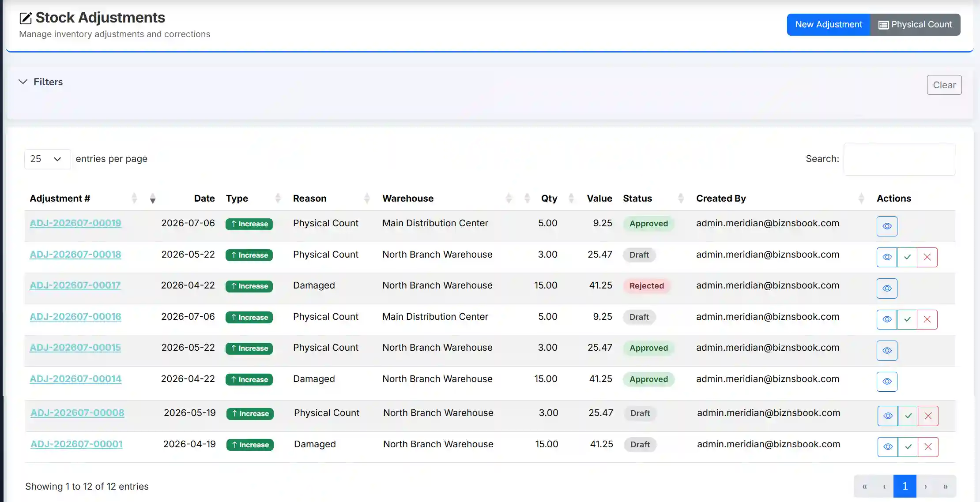Click the 'Showing 1 to 12 of 12 entries' text
This screenshot has width=980, height=502.
click(87, 487)
